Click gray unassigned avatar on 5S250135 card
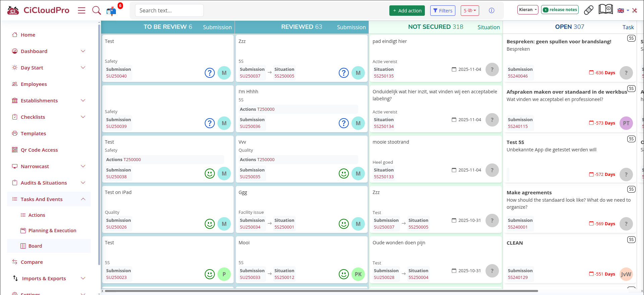644x295 pixels. (x=492, y=69)
